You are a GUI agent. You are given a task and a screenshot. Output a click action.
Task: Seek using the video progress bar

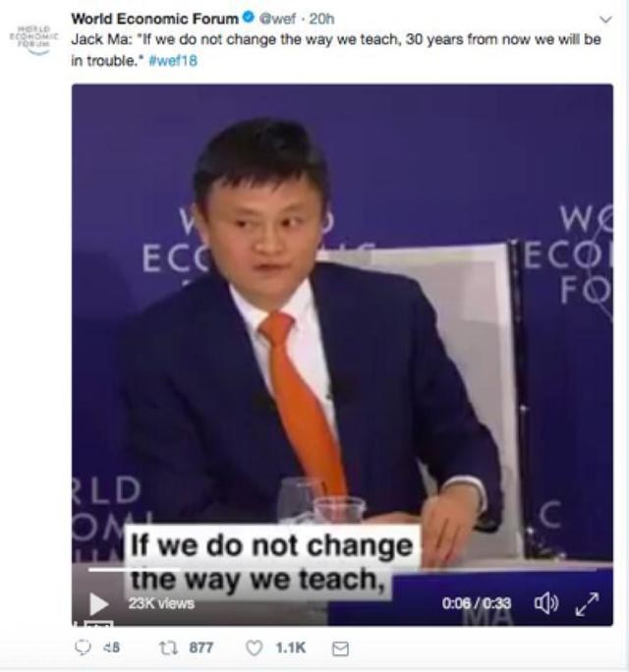coord(342,570)
